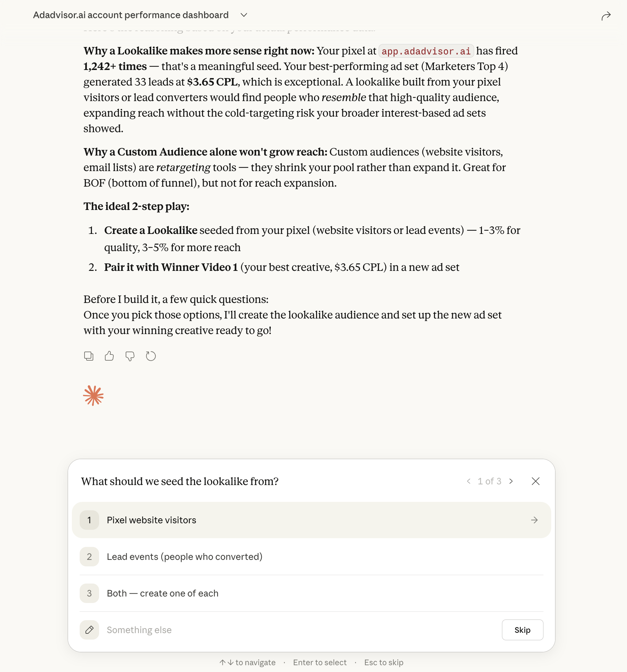Click the Adadvisor.ai dashboard title

click(x=131, y=15)
